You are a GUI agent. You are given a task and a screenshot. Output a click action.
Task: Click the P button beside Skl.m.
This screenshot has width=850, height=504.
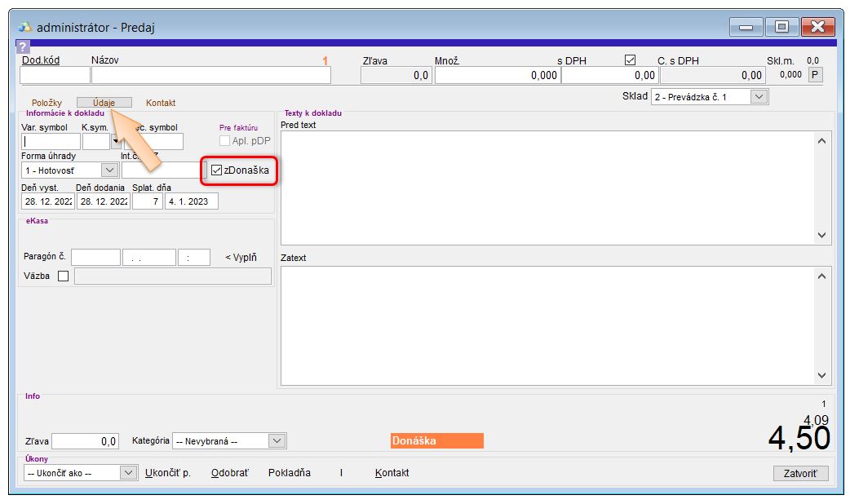(814, 75)
